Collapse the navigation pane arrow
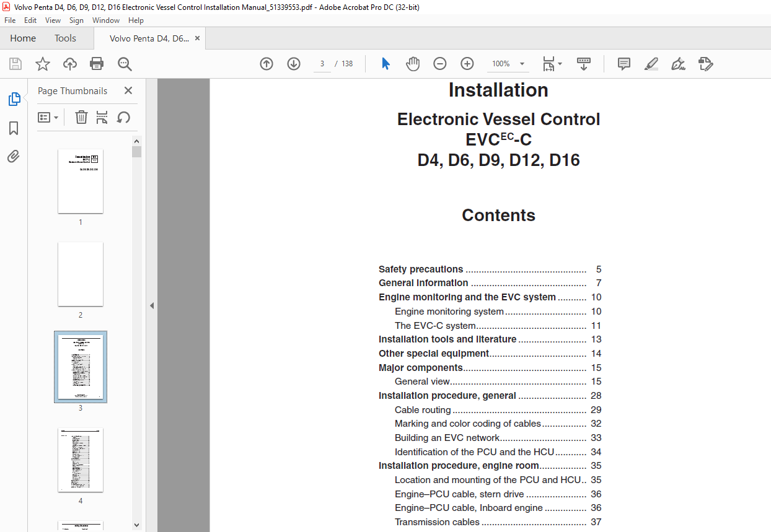Viewport: 771px width, 532px height. point(152,305)
